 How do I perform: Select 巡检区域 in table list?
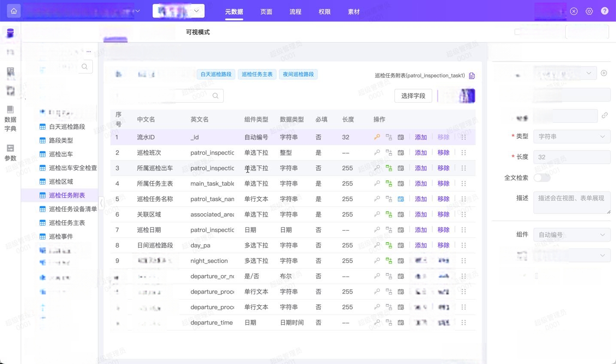coord(61,182)
